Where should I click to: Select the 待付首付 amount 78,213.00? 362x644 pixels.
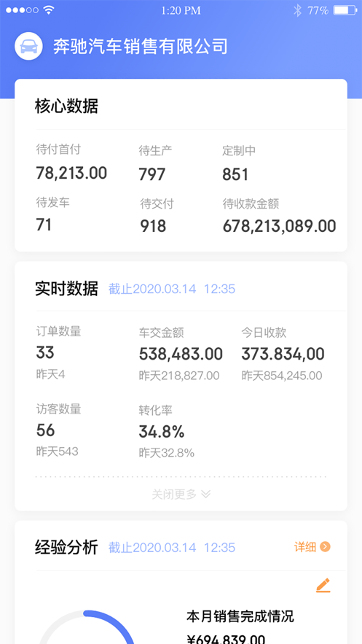click(71, 173)
